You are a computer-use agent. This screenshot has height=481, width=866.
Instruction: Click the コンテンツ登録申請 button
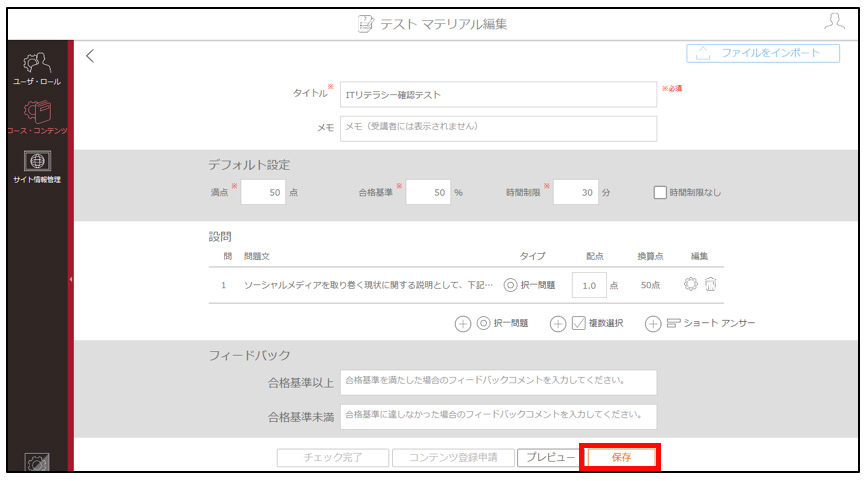(453, 457)
